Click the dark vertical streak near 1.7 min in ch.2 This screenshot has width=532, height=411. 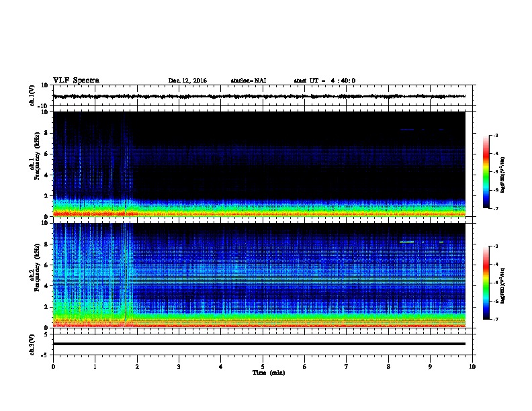(x=126, y=271)
